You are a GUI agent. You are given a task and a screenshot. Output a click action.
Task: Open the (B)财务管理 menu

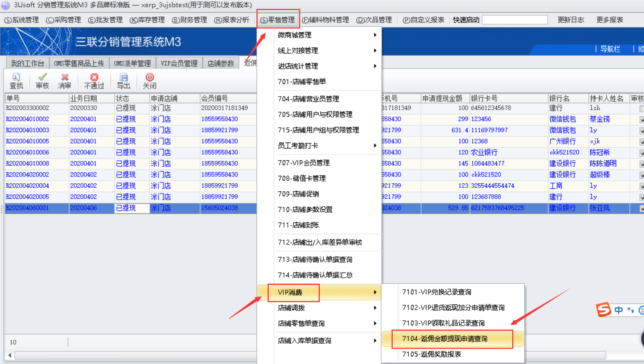pos(189,20)
